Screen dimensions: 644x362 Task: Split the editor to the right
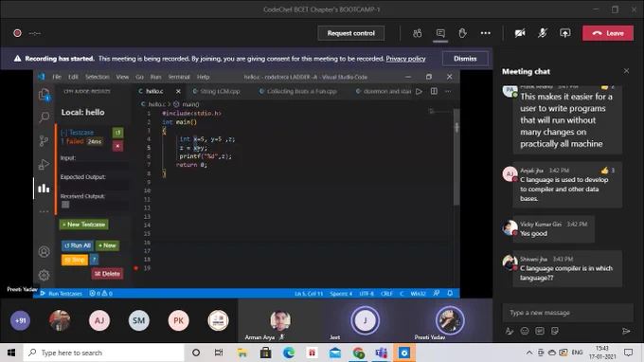(434, 91)
